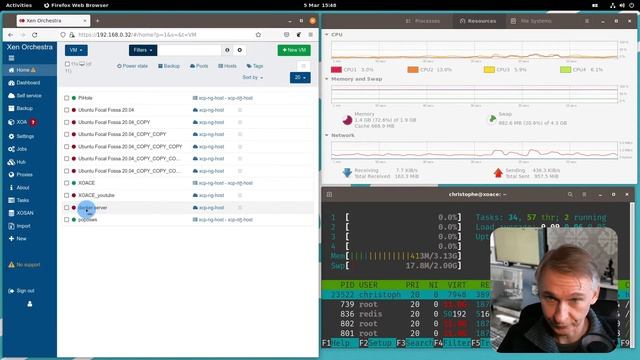Image resolution: width=640 pixels, height=360 pixels.
Task: Open System Monitor hamburger menu
Action: (x=587, y=21)
